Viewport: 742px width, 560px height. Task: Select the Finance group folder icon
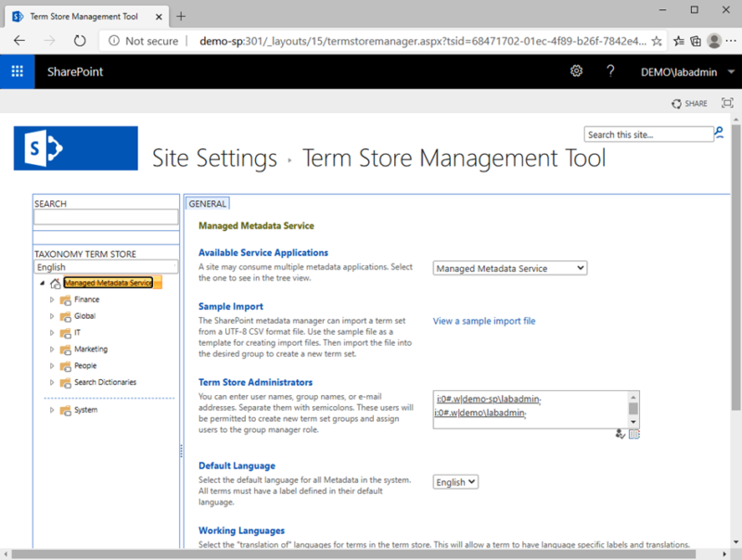68,299
